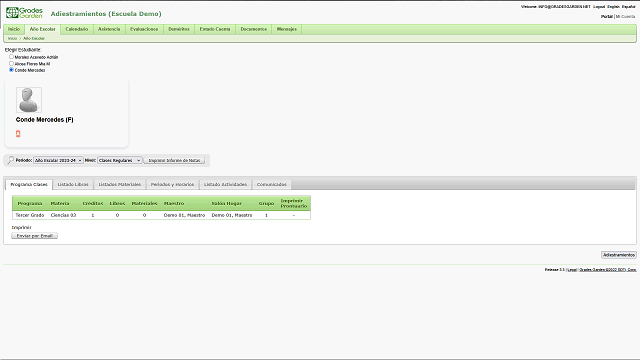Select student Alicea Flores Mia M
This screenshot has width=640, height=360.
click(11, 63)
